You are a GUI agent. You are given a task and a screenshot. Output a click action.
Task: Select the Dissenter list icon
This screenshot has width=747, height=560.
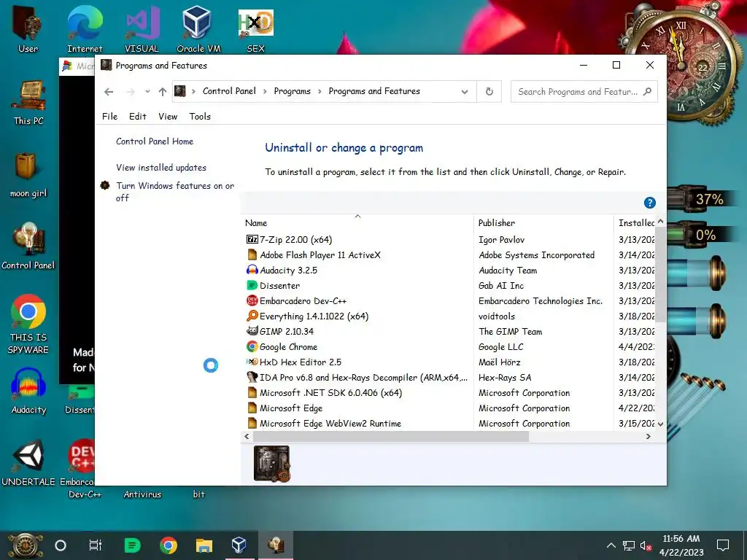pos(252,285)
